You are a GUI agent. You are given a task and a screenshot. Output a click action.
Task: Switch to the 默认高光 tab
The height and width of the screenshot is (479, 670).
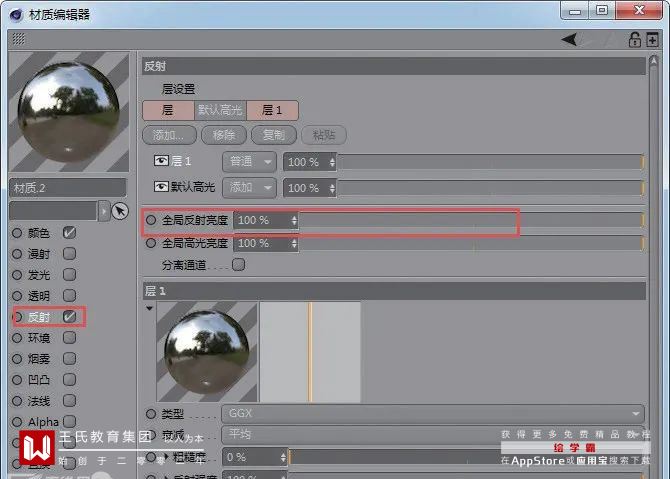220,110
